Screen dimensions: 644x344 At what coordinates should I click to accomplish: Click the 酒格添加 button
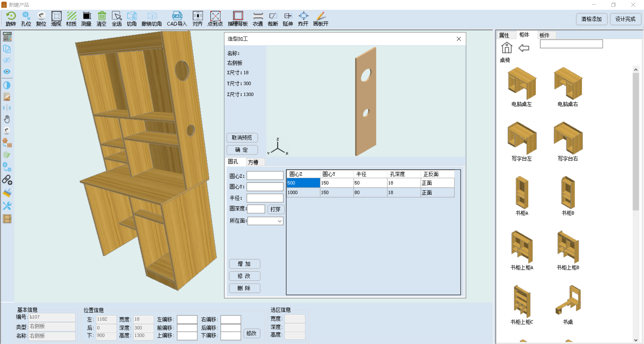tap(592, 19)
